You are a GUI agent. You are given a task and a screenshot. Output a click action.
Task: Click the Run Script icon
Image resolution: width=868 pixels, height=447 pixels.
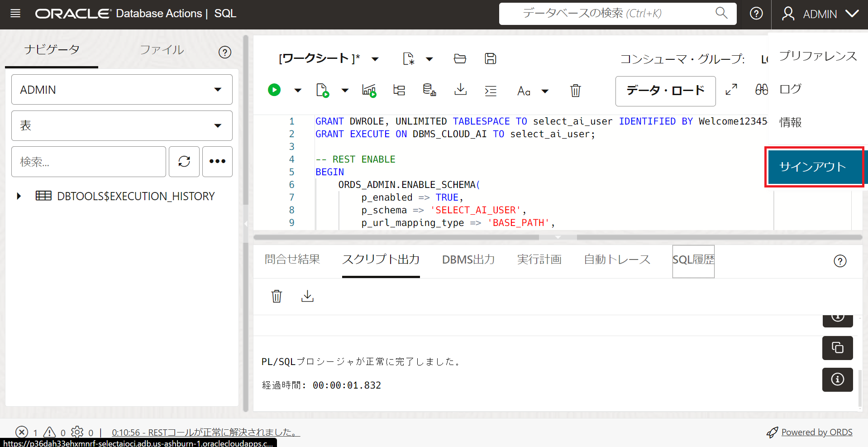pos(322,90)
